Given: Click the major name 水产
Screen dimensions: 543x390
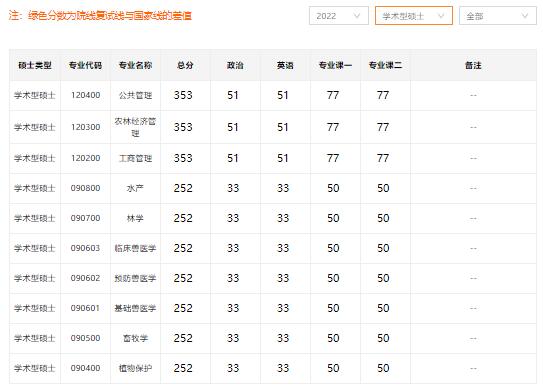Looking at the screenshot, I should pyautogui.click(x=135, y=188).
